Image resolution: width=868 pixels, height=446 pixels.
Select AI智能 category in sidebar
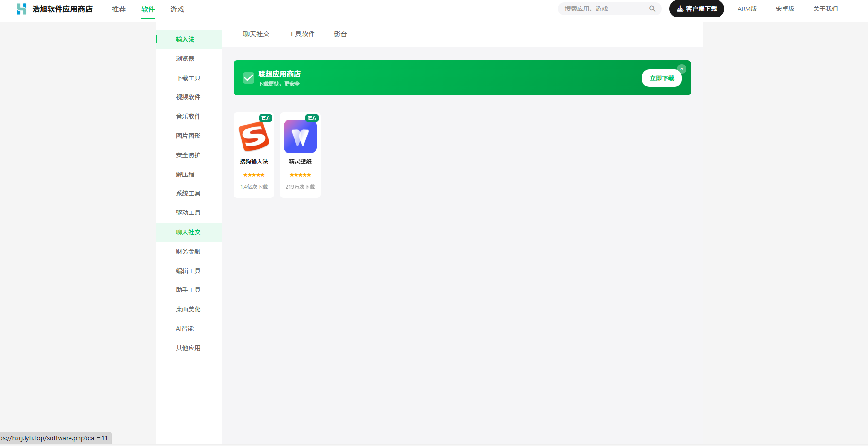point(185,328)
